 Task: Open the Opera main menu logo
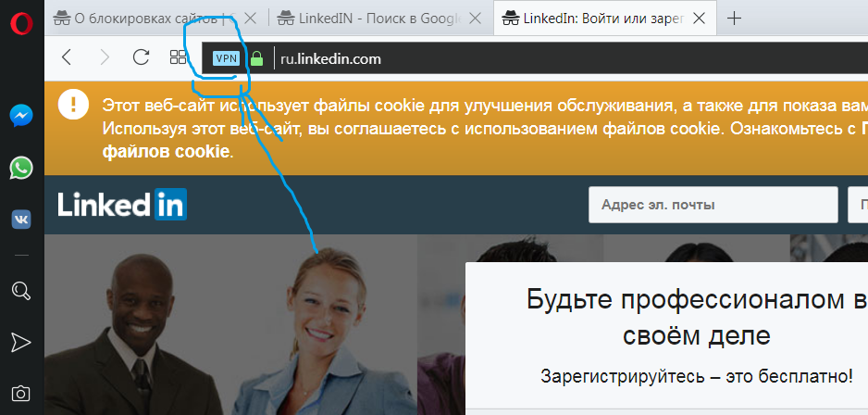(21, 23)
